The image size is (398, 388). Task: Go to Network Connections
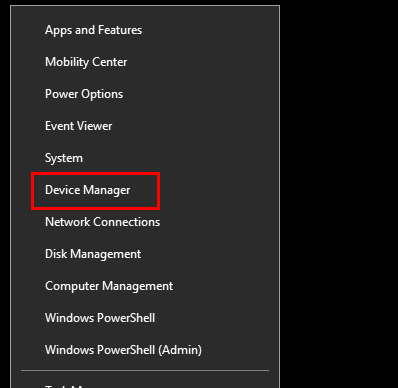tap(103, 222)
